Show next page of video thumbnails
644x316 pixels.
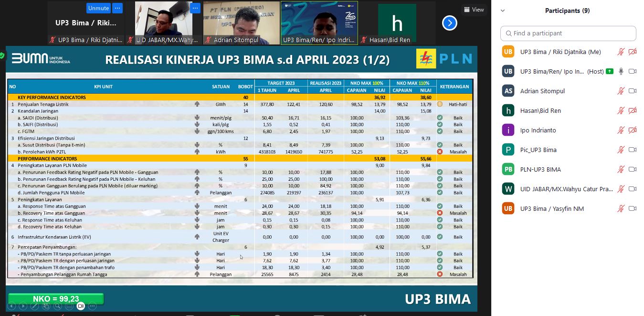pos(449,23)
